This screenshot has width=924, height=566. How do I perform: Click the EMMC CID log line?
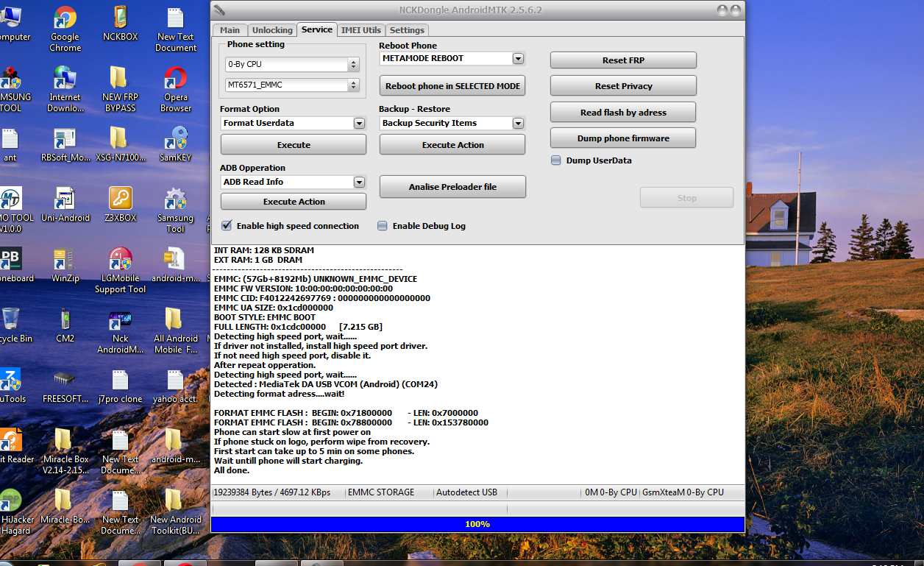click(321, 298)
